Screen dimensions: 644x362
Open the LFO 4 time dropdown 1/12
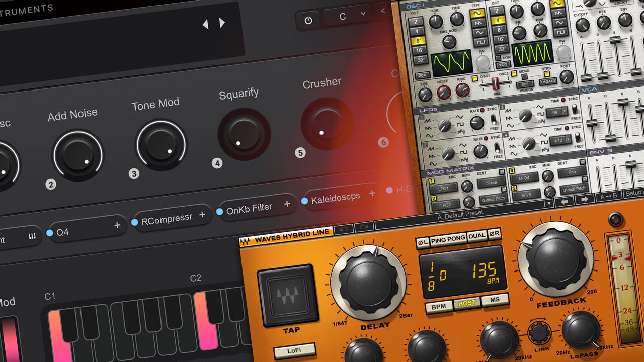click(561, 140)
